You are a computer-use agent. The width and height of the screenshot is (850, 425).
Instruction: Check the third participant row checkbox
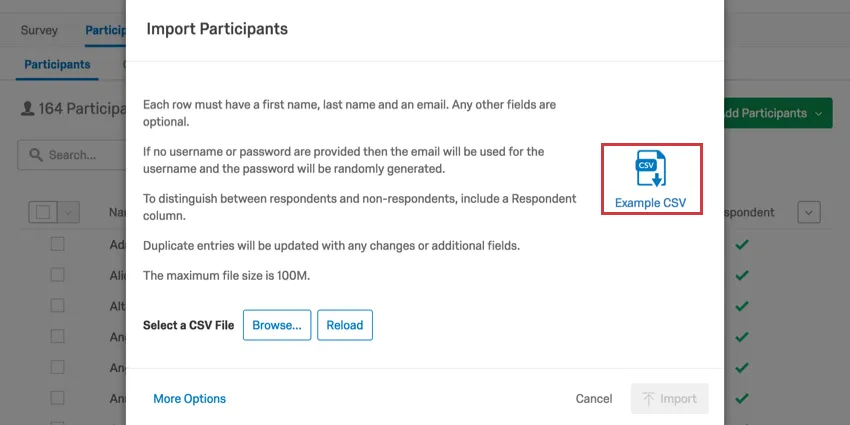pyautogui.click(x=57, y=306)
